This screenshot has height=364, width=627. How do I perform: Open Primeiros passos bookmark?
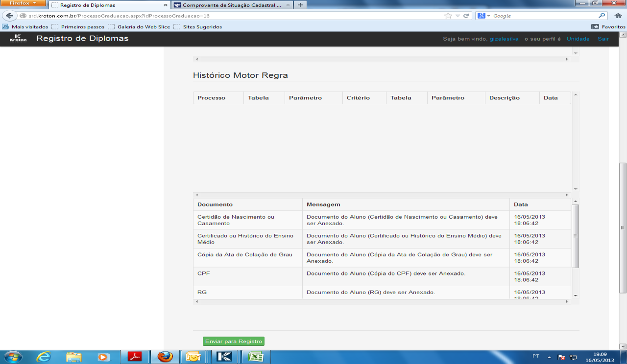click(78, 27)
